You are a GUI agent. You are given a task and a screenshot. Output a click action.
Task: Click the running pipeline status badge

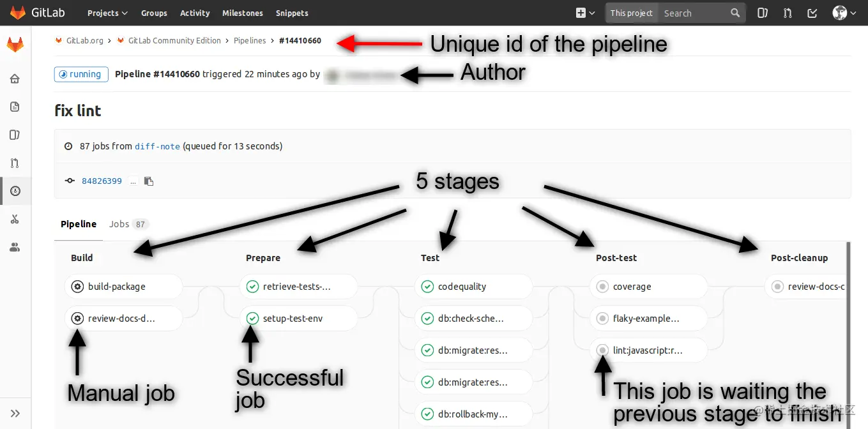[x=80, y=74]
